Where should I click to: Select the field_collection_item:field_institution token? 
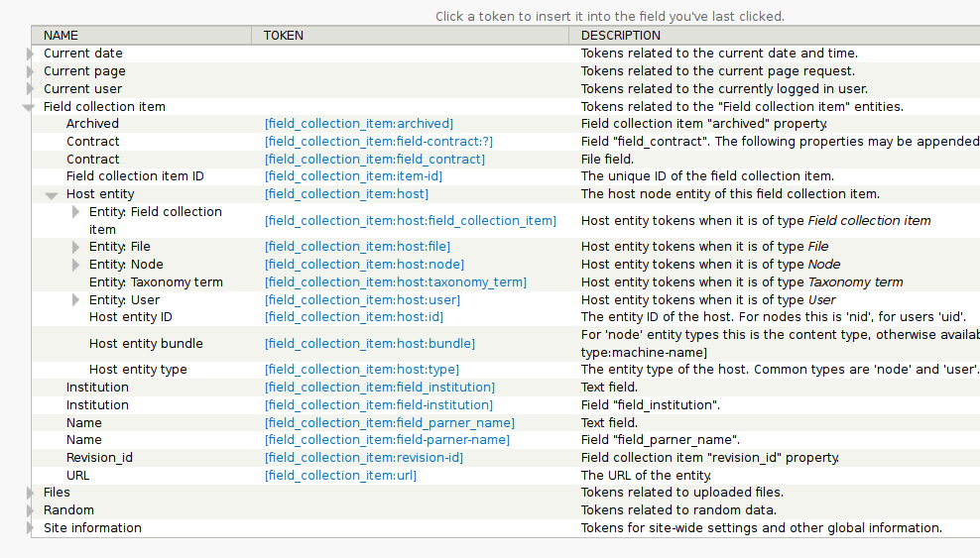point(379,388)
